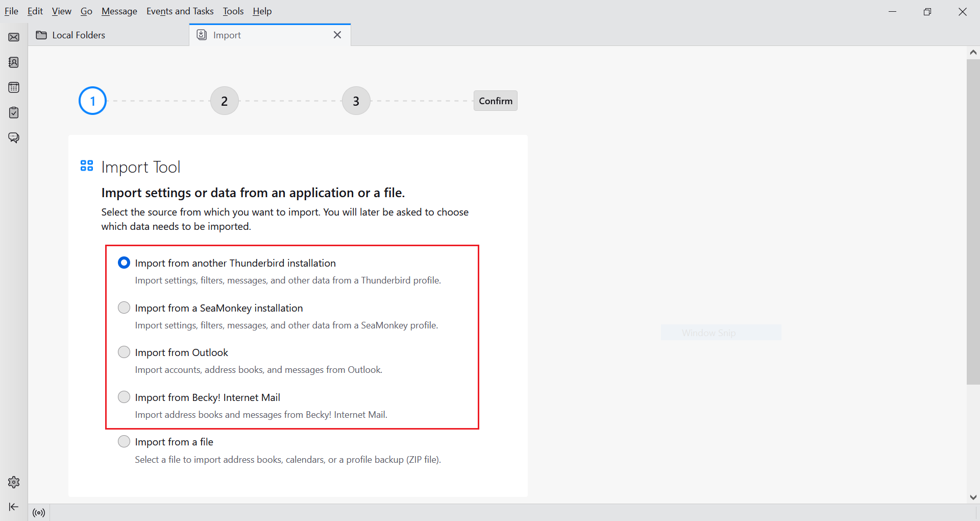Collapse the spaces toolbar arrow

[14, 507]
